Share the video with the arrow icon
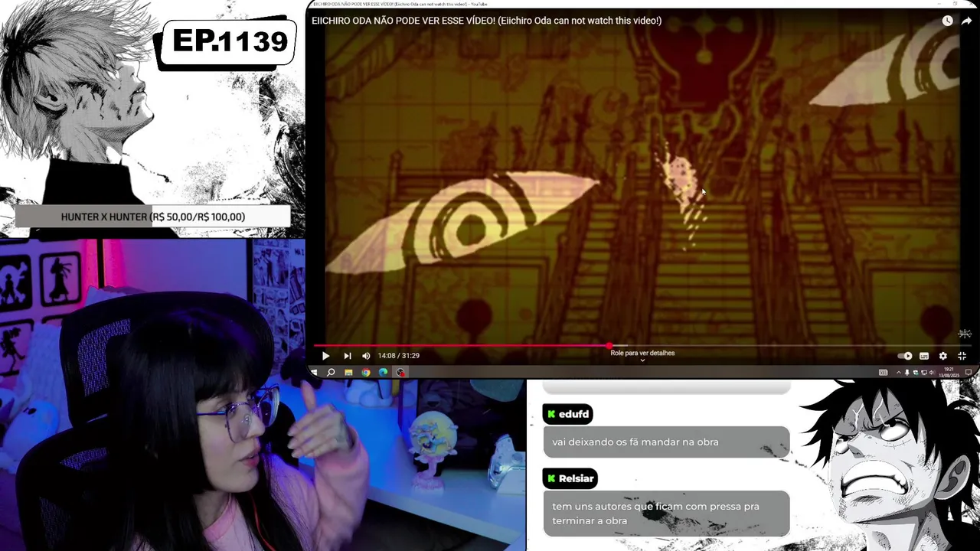 pyautogui.click(x=966, y=21)
